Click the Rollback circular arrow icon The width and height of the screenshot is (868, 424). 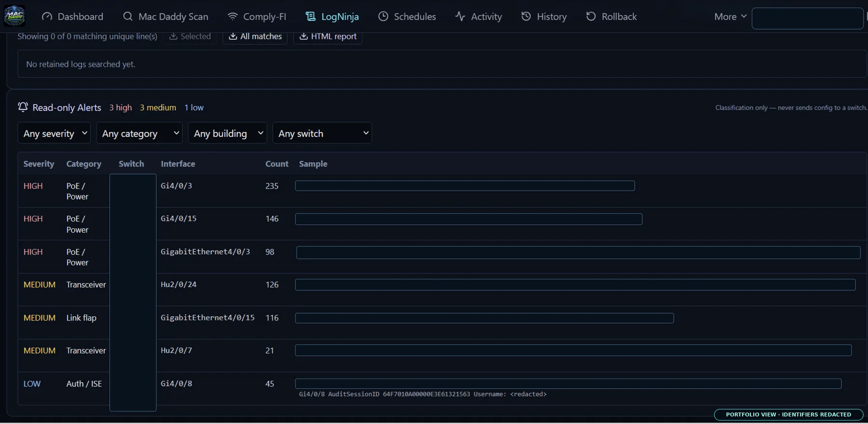pos(591,16)
